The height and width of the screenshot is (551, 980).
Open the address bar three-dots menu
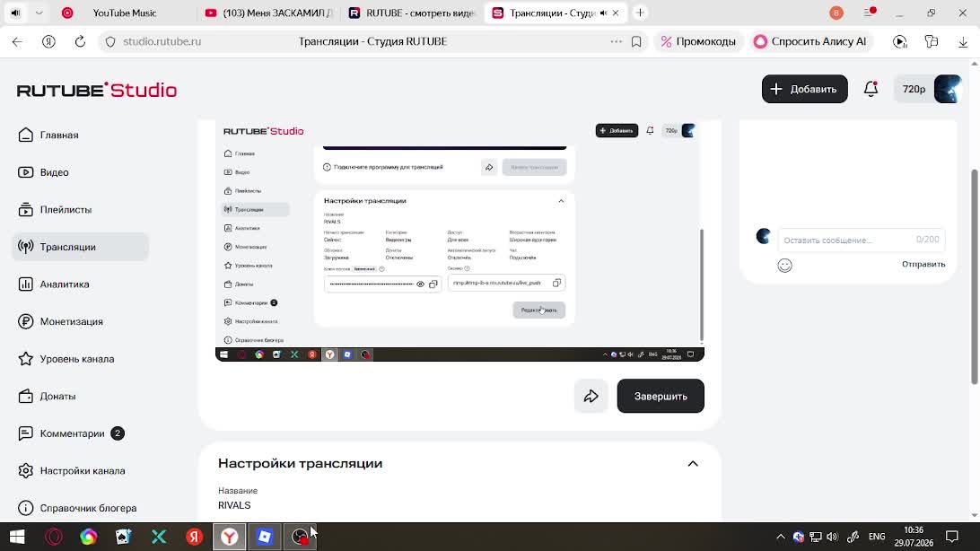617,42
